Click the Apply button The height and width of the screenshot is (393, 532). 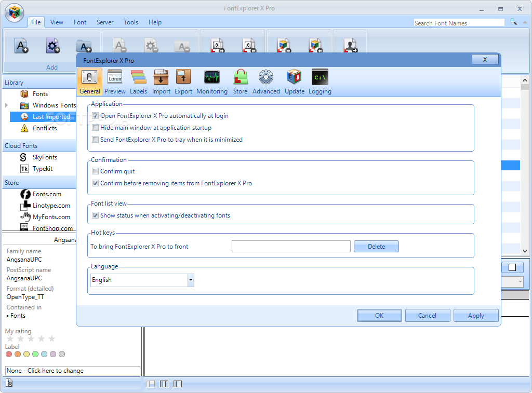(476, 315)
